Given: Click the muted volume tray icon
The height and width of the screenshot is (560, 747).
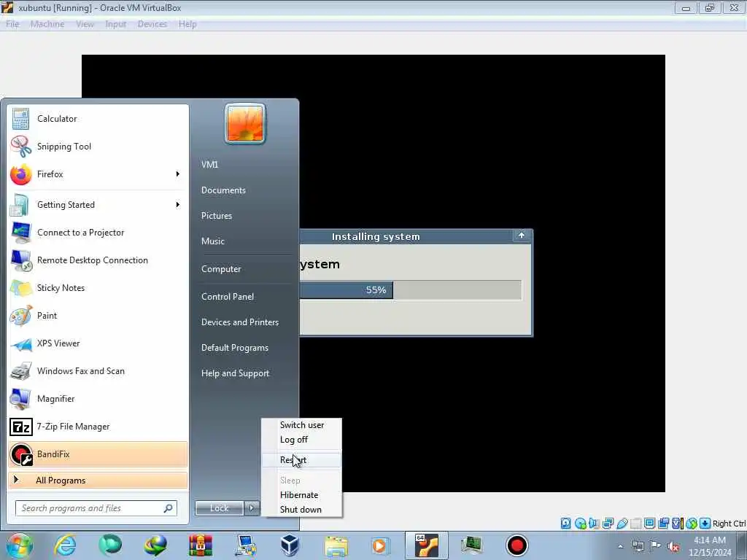Looking at the screenshot, I should [x=673, y=547].
